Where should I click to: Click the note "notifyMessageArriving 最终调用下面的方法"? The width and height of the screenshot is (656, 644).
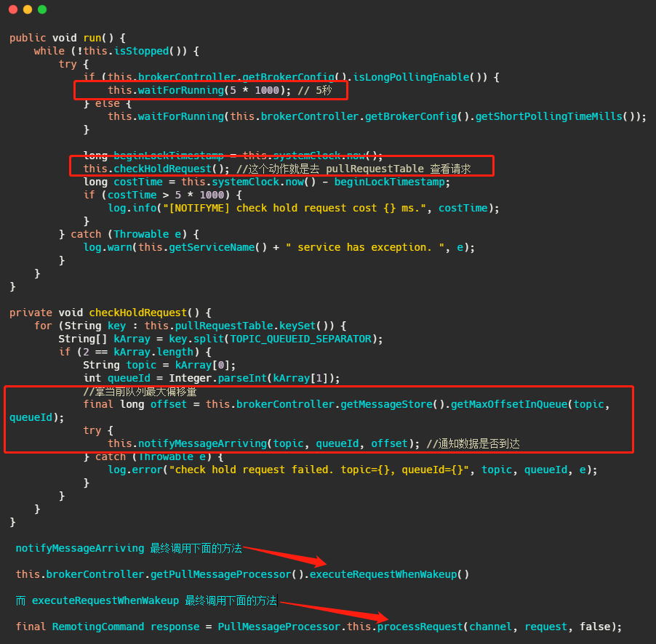pos(129,548)
